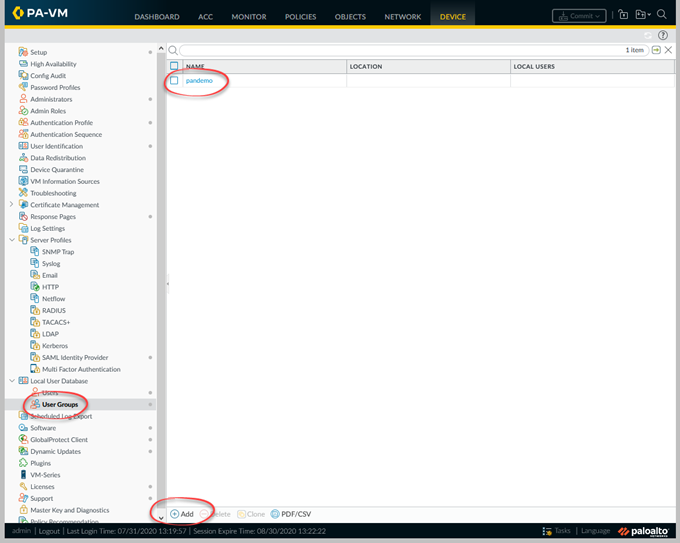Toggle the select-all checkbox in header
This screenshot has width=680, height=543.
point(174,67)
